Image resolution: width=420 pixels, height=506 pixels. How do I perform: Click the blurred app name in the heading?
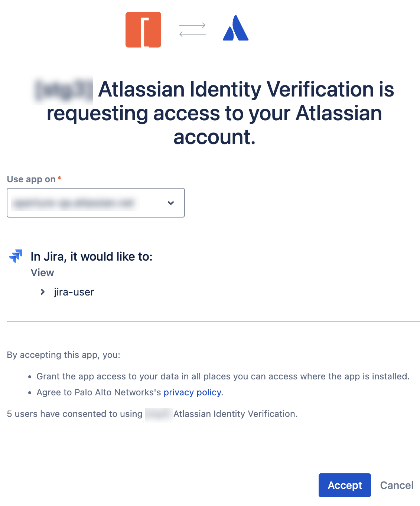pyautogui.click(x=64, y=90)
